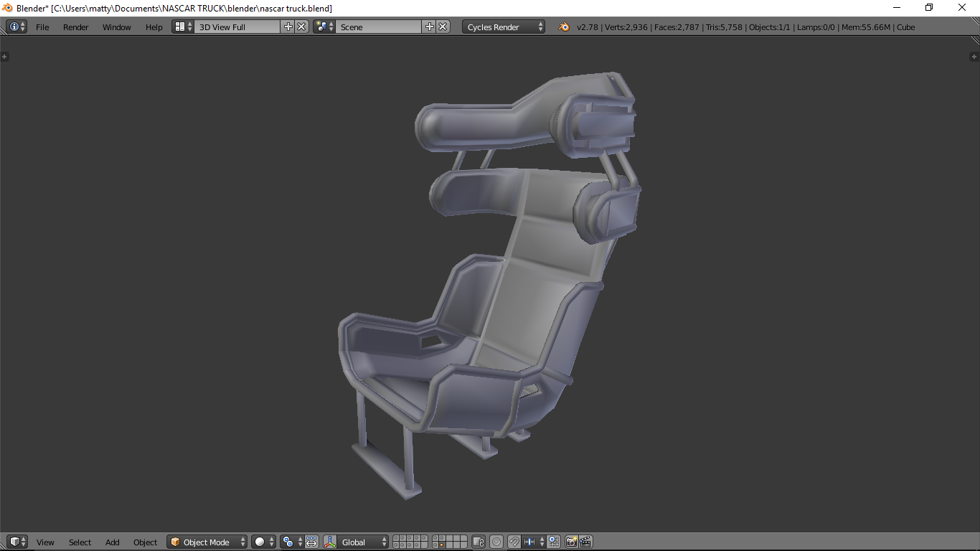Add a new screen layout
This screenshot has width=980, height=551.
[x=288, y=27]
